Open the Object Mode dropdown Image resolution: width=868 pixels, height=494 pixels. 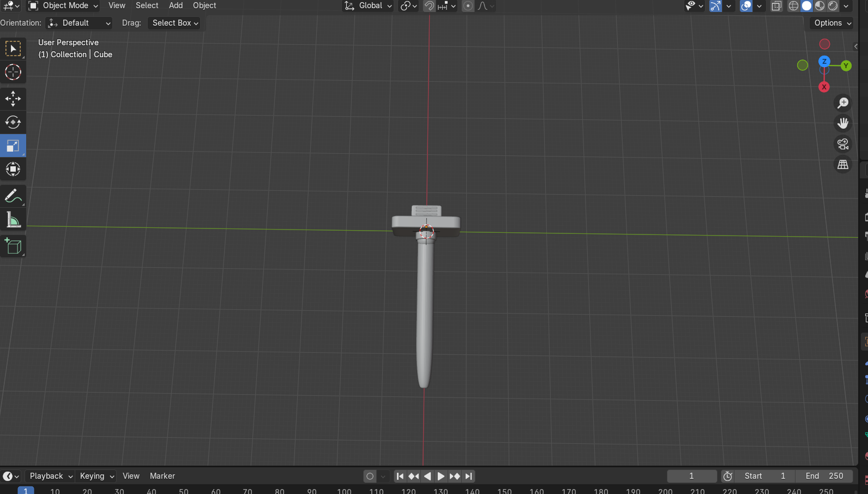(64, 6)
